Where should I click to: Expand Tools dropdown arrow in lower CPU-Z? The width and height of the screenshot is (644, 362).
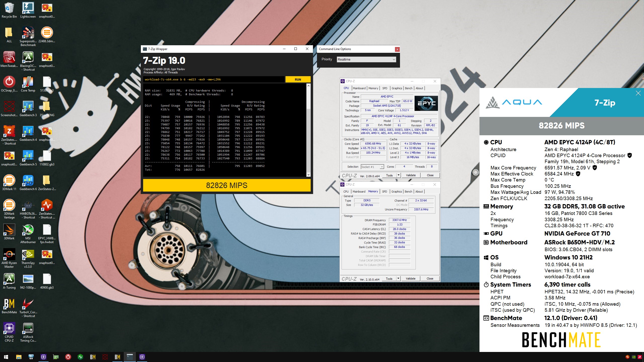point(398,279)
